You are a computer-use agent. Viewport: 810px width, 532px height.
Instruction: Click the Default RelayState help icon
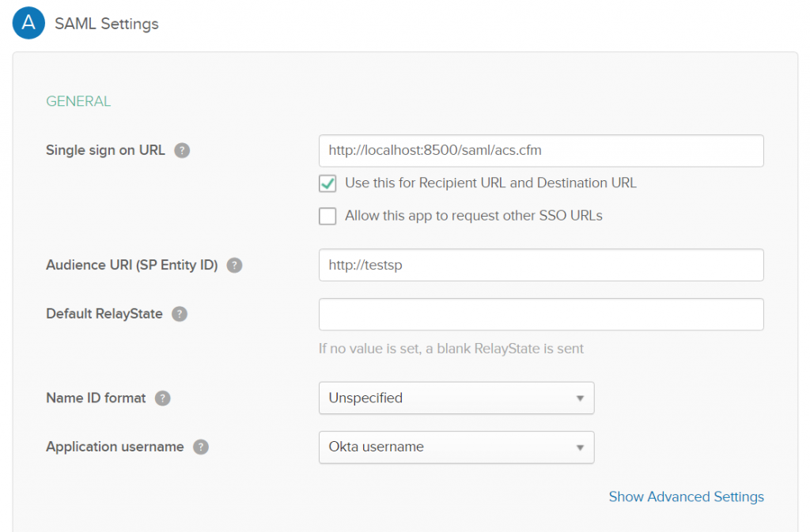(x=180, y=314)
